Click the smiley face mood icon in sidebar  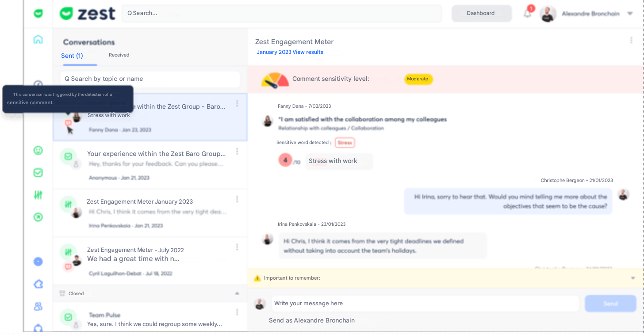click(38, 150)
